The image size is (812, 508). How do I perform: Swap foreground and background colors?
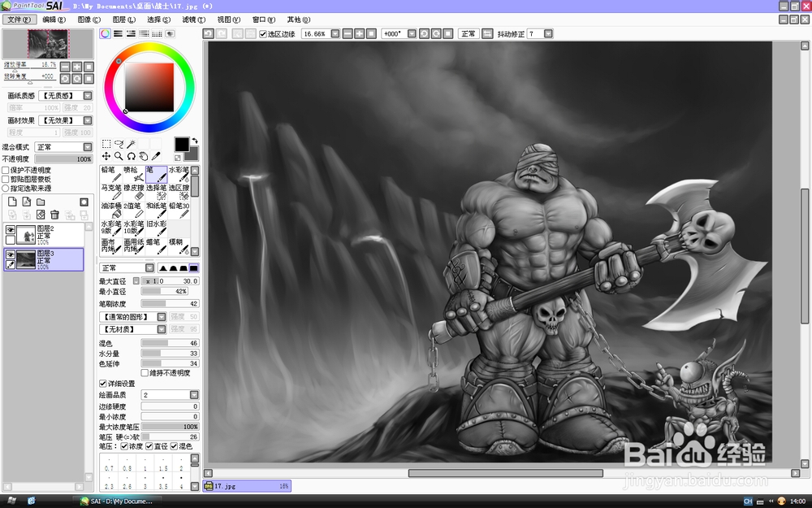tap(195, 141)
